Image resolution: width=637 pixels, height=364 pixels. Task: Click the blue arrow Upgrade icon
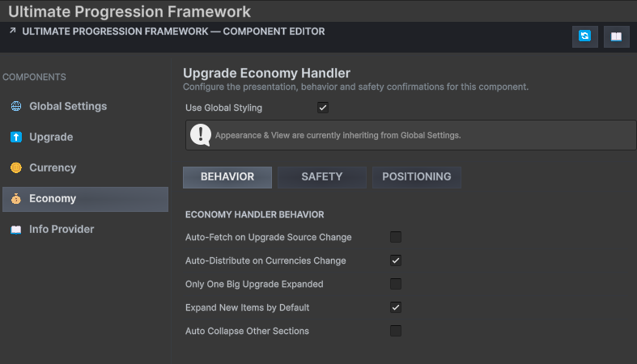[16, 138]
